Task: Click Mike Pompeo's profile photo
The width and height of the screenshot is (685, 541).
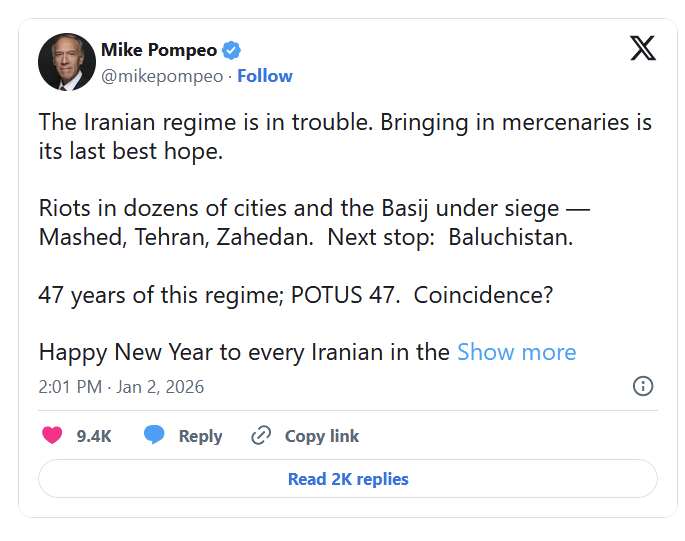Action: (66, 62)
